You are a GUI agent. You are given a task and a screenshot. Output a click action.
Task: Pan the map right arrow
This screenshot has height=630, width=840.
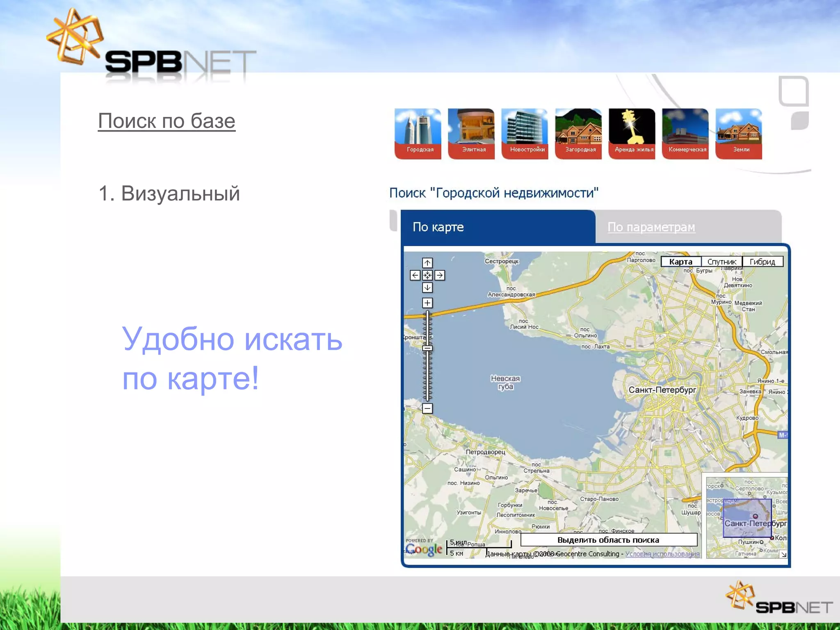click(x=440, y=275)
